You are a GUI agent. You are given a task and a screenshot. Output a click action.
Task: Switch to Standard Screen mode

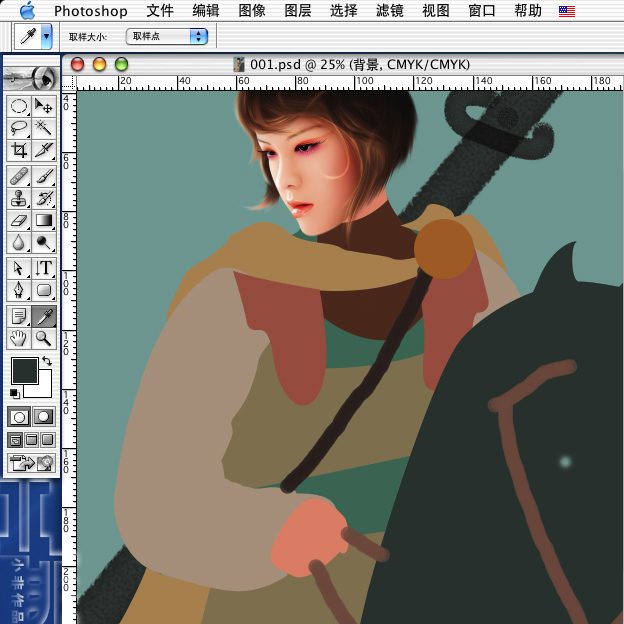coord(15,440)
